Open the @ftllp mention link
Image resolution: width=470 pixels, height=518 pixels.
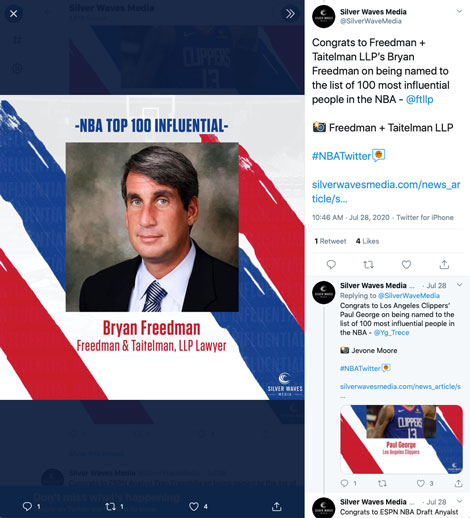click(419, 99)
